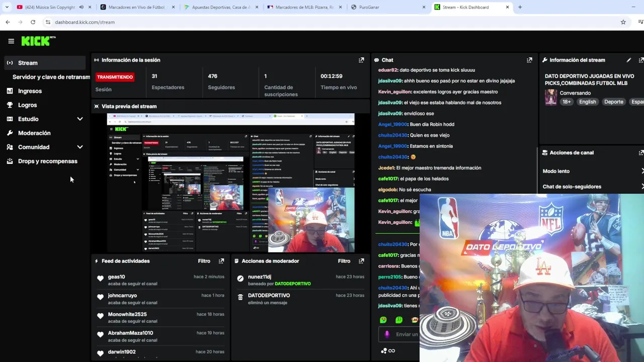
Task: Click the Logros trophy icon
Action: [10, 105]
